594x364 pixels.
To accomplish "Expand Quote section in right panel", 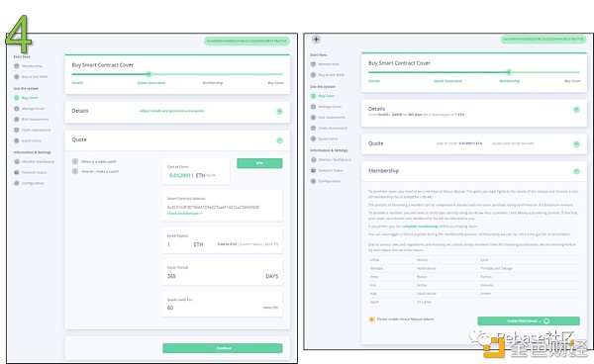I will (x=576, y=143).
